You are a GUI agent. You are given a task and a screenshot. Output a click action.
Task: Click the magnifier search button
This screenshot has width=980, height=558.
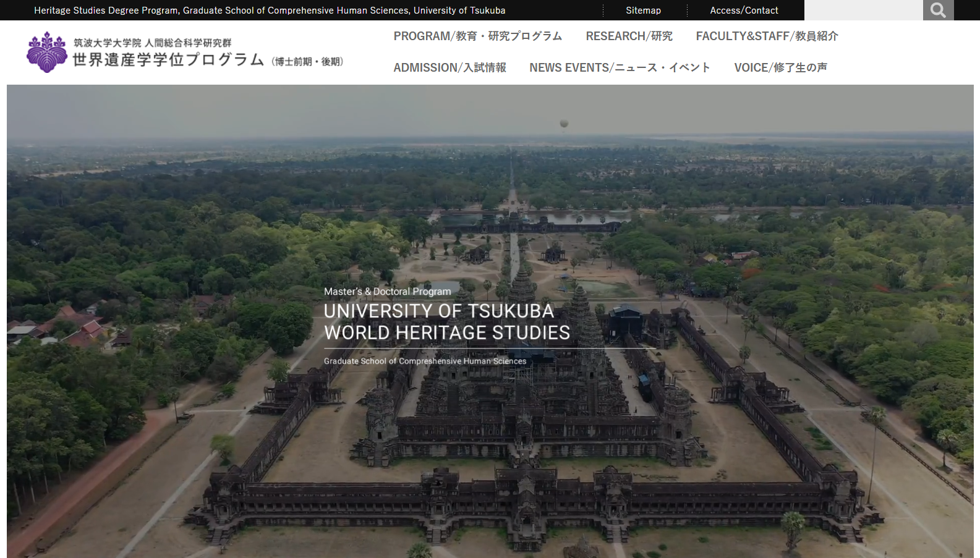[x=938, y=10]
